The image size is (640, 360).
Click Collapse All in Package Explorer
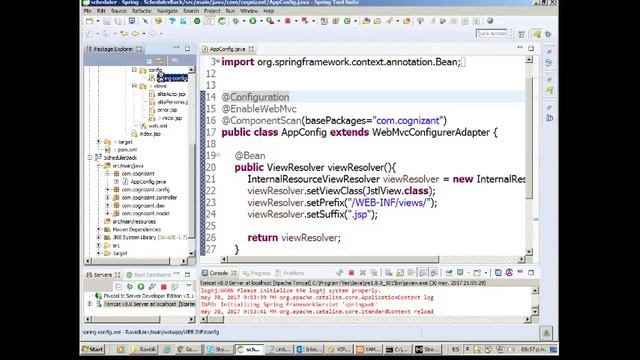pyautogui.click(x=149, y=61)
